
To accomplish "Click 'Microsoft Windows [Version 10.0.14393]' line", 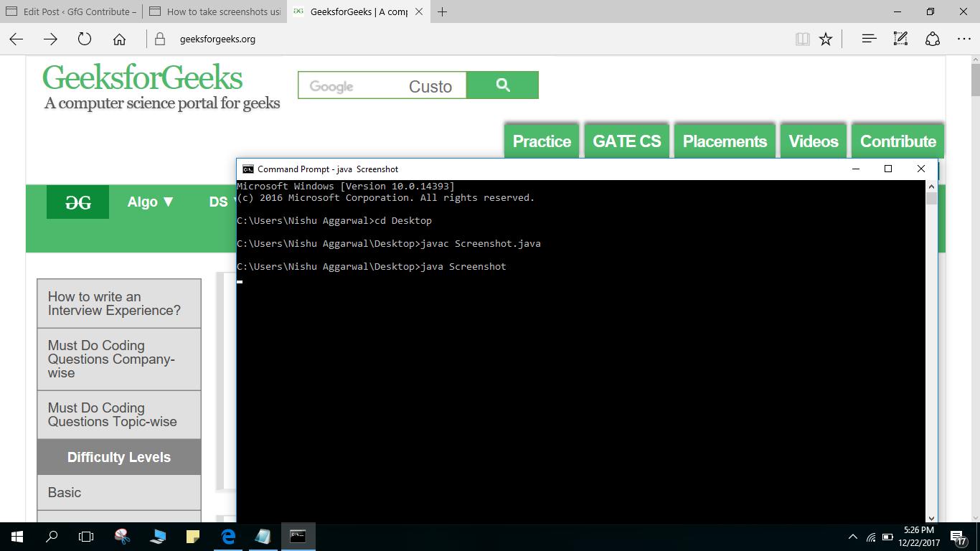I will click(x=346, y=186).
